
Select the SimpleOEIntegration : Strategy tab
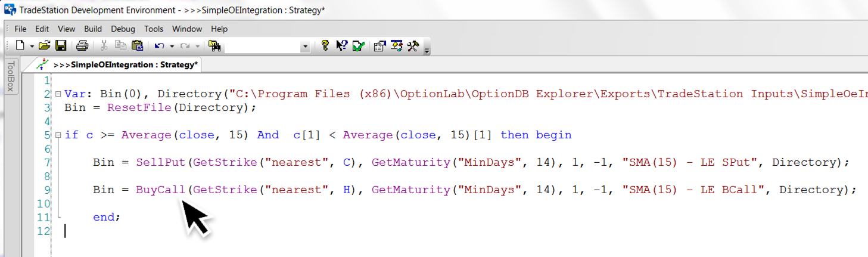coord(119,64)
